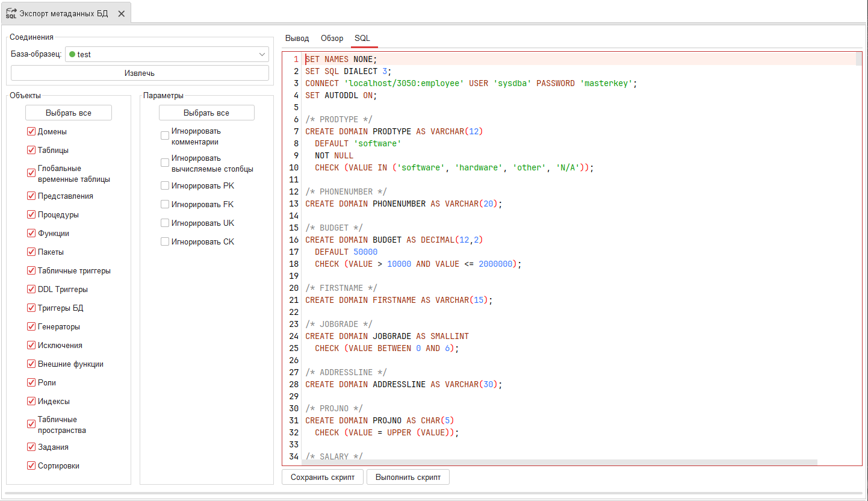
Task: Click the Сохранить скрипт button
Action: (322, 476)
